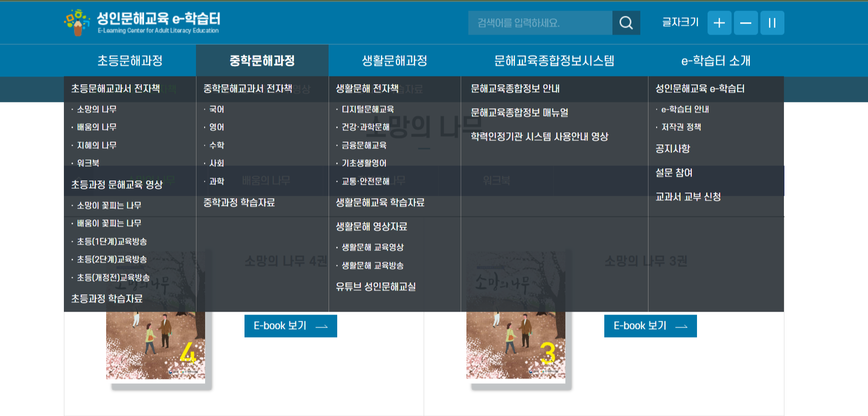Select 초등과정 문해교육 영상 heading
Viewport: 868px width, 416px height.
pos(117,185)
